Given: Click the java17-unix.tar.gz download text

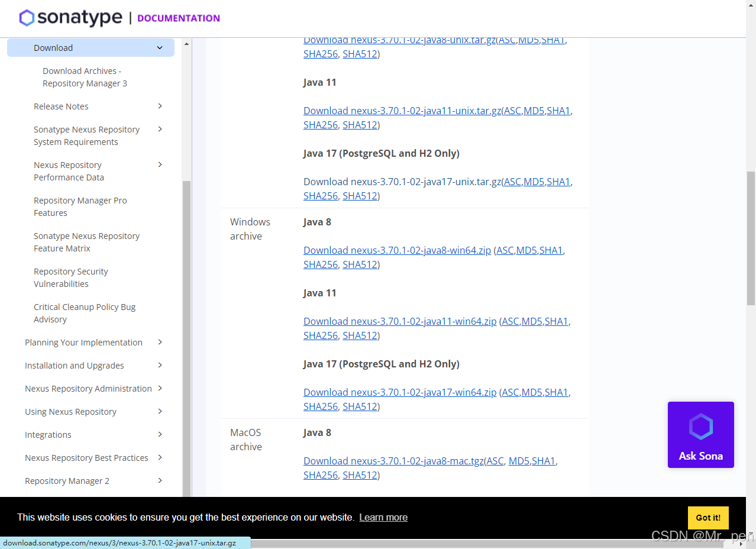Looking at the screenshot, I should [402, 182].
